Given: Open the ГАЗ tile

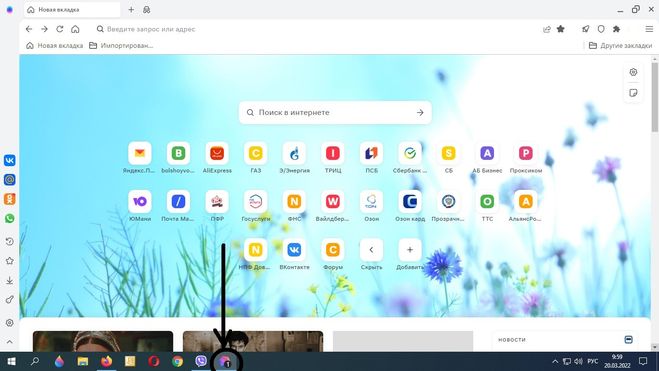Looking at the screenshot, I should click(x=256, y=158).
